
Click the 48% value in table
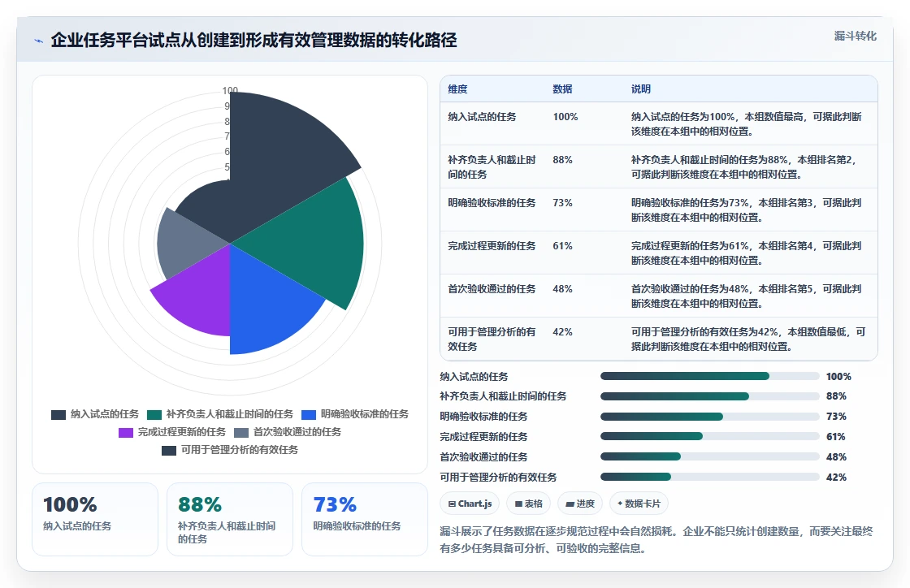click(562, 288)
